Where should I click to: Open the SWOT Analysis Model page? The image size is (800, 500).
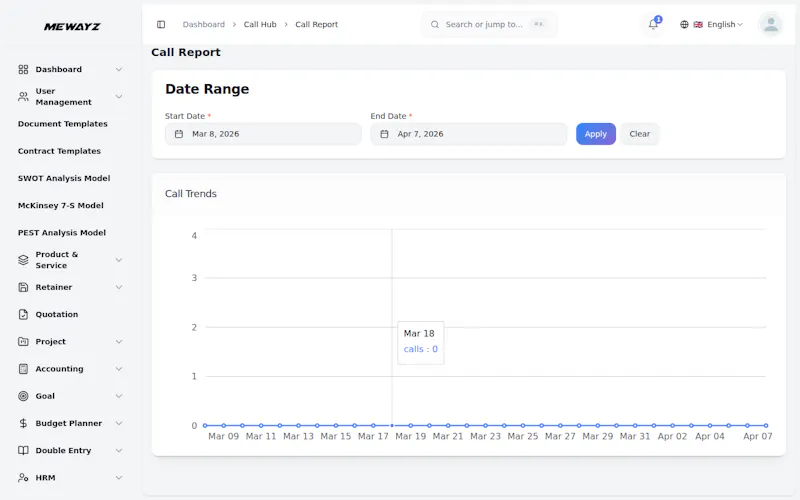pyautogui.click(x=64, y=178)
